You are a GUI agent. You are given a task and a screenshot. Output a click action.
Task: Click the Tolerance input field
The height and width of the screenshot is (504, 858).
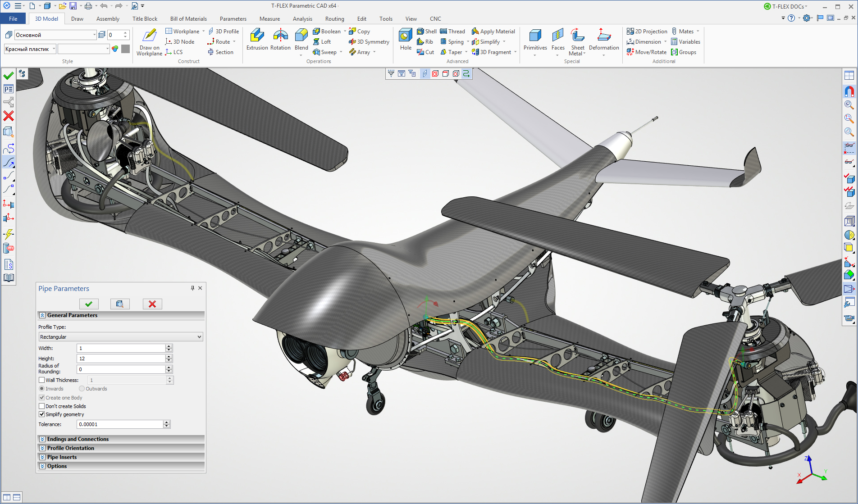point(120,424)
